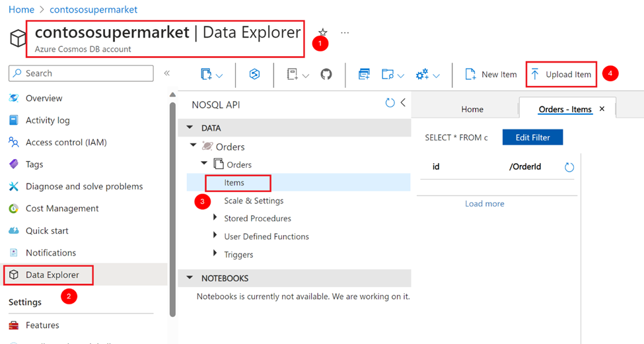The image size is (644, 344).
Task: Click the Overview icon
Action: pos(14,98)
